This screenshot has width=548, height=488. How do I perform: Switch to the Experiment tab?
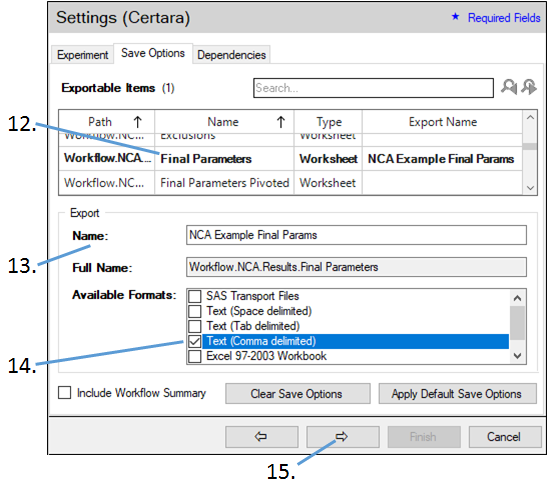point(82,55)
